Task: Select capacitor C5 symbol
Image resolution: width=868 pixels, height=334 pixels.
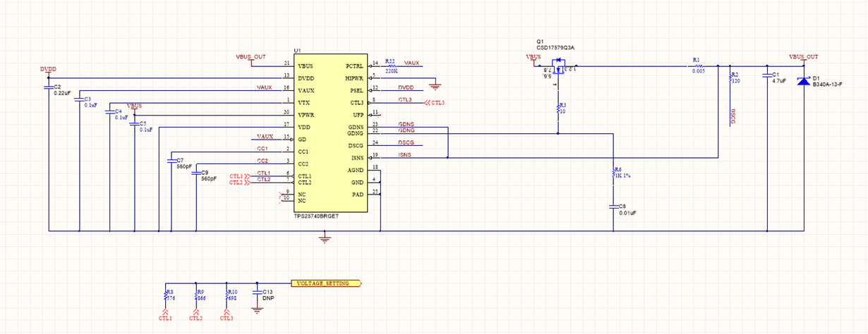Action: point(134,124)
